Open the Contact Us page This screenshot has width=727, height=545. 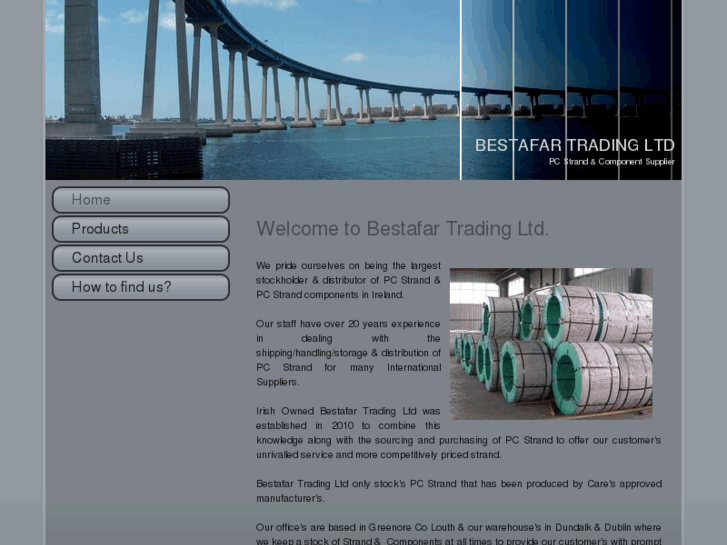[x=141, y=258]
